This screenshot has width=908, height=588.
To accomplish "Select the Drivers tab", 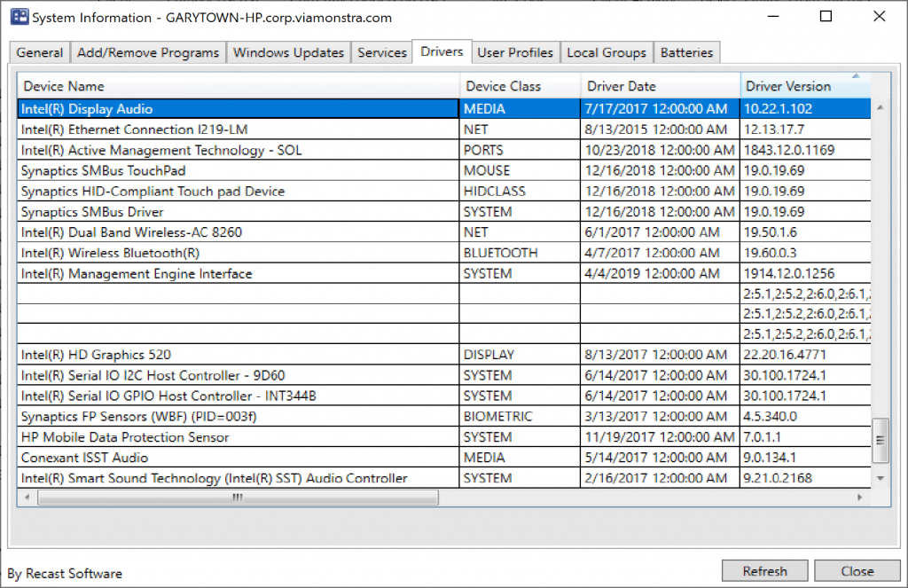I will 441,51.
